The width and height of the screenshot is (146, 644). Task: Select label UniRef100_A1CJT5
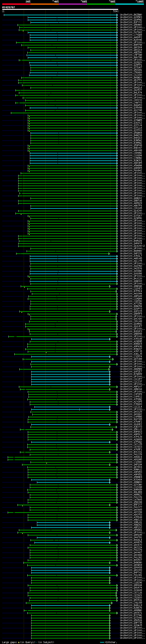click(131, 261)
